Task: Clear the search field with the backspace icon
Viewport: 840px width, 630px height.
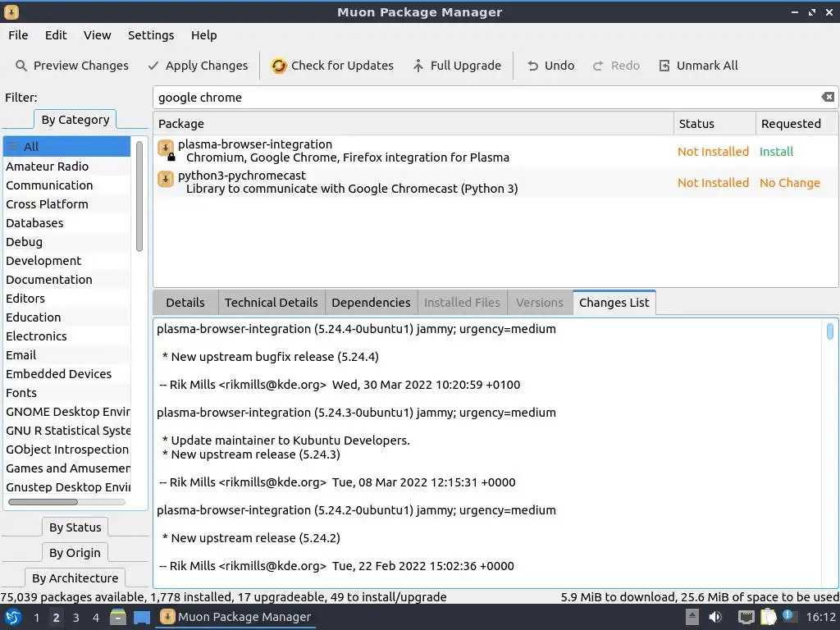Action: (x=828, y=97)
